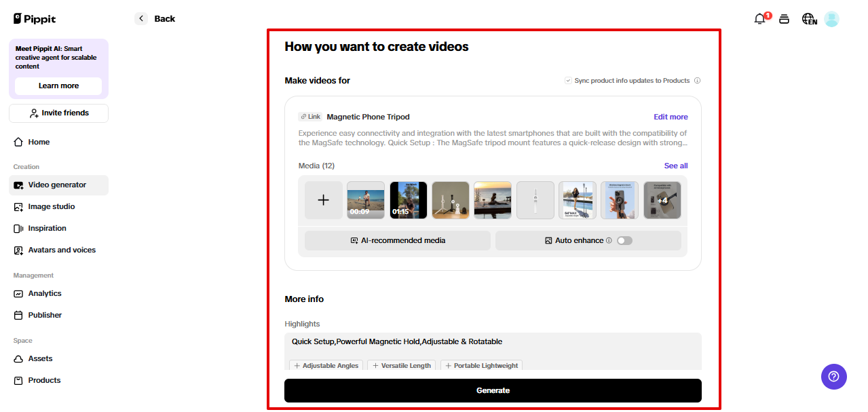Add Adjustable Angles highlight
The width and height of the screenshot is (868, 412).
point(326,365)
